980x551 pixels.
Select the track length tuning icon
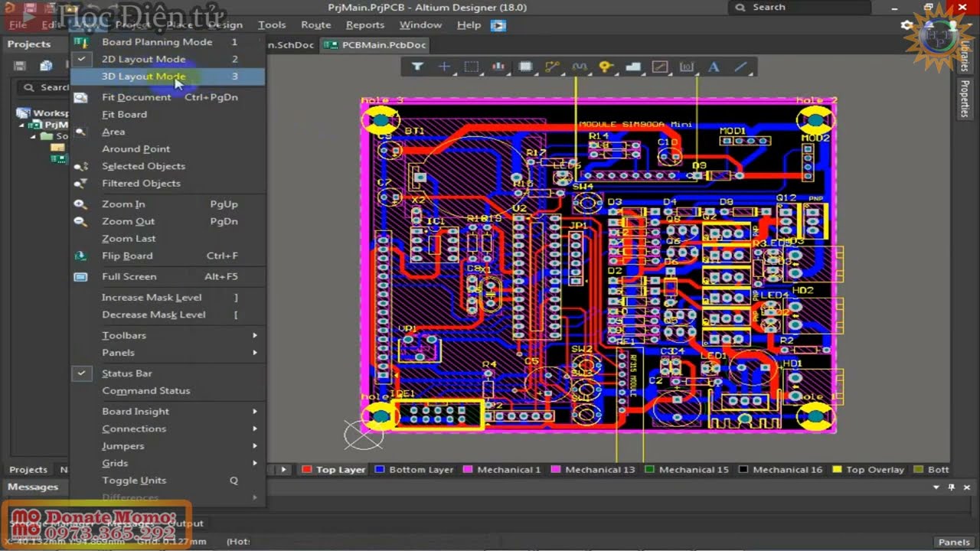pos(579,67)
